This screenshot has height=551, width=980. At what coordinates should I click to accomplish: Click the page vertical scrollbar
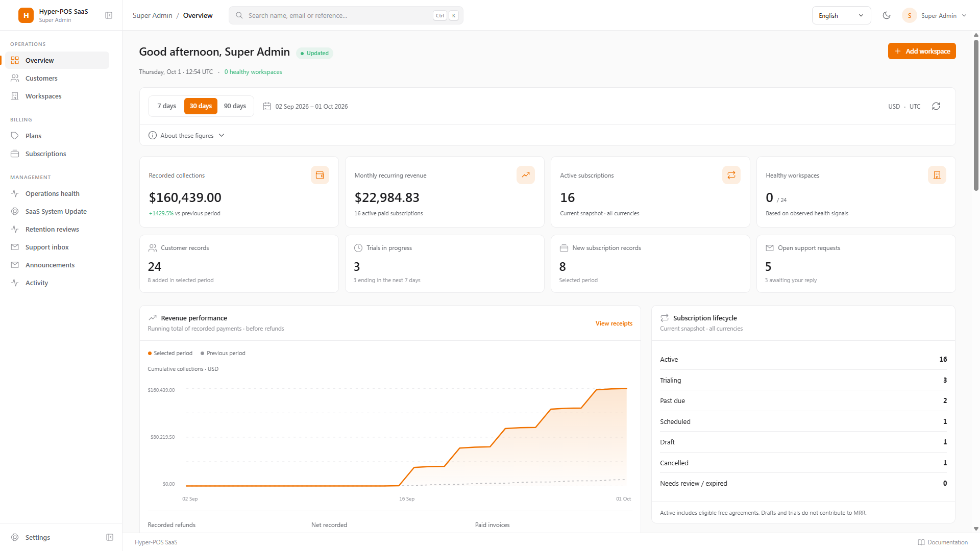(x=976, y=115)
